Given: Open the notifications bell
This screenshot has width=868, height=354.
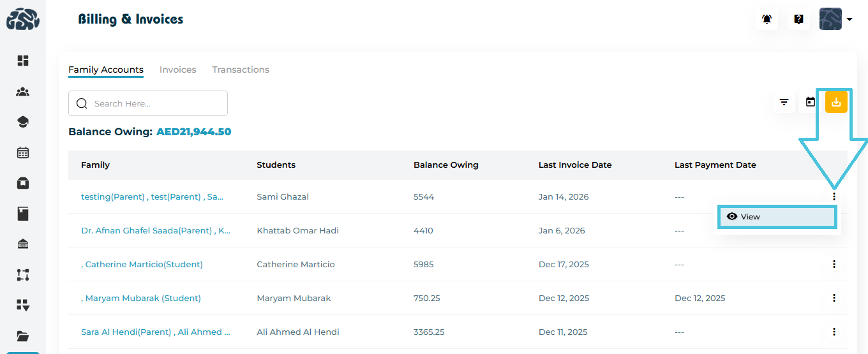Looking at the screenshot, I should pos(767,19).
